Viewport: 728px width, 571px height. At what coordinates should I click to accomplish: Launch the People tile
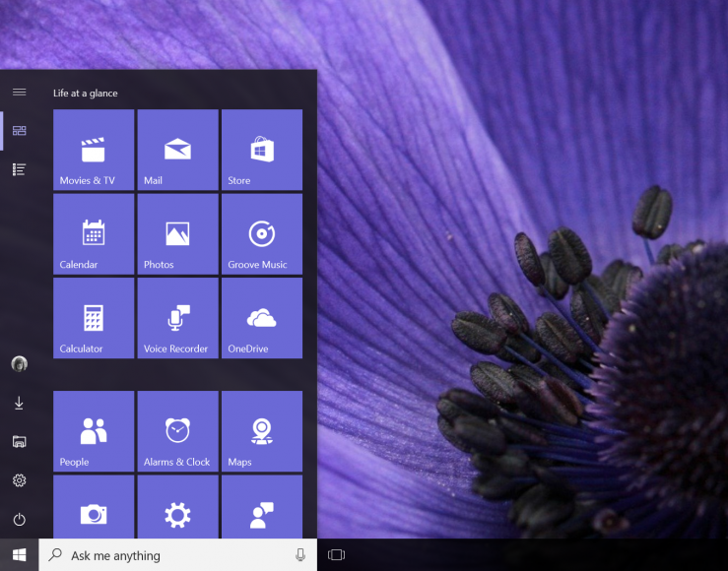tap(94, 431)
